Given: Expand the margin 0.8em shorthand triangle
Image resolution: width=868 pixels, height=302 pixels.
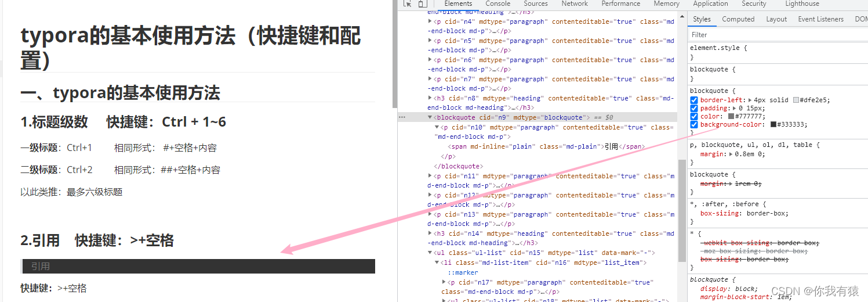Looking at the screenshot, I should click(x=730, y=154).
